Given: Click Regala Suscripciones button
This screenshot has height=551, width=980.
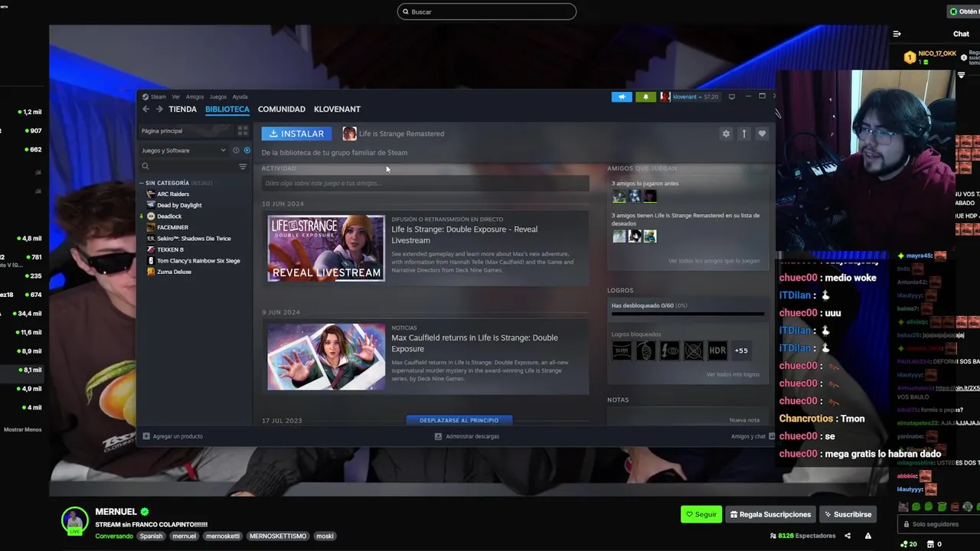Looking at the screenshot, I should 770,514.
